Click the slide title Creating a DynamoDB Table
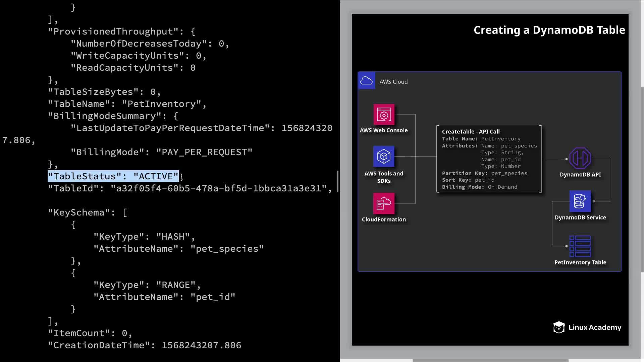The image size is (644, 362). [549, 30]
